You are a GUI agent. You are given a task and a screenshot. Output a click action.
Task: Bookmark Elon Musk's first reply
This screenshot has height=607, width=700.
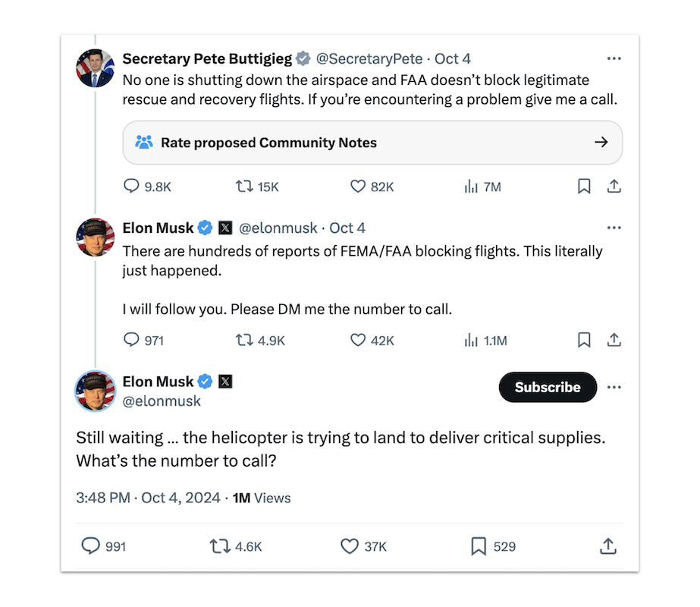(584, 340)
